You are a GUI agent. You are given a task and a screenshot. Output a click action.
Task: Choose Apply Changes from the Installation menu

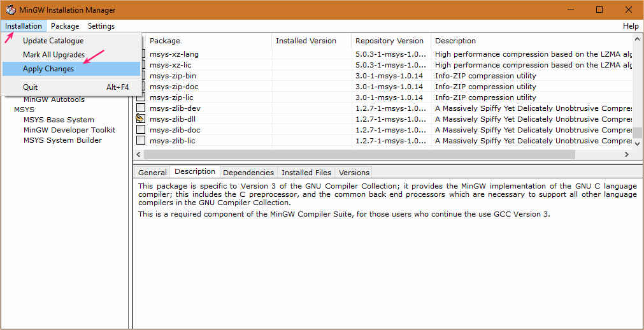48,69
